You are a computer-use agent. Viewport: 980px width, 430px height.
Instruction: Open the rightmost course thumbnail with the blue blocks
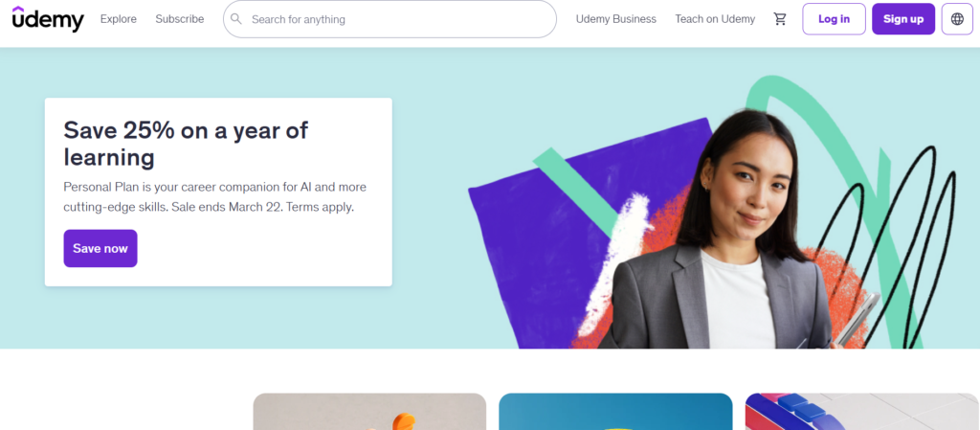(x=861, y=413)
